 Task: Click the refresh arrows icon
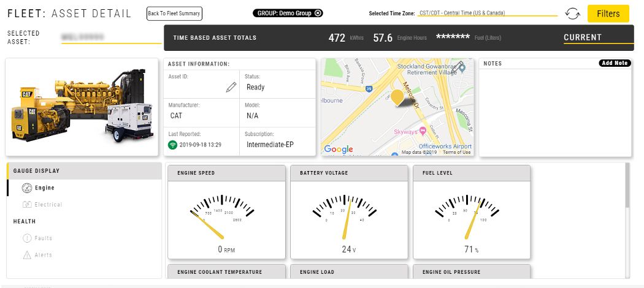tap(572, 13)
